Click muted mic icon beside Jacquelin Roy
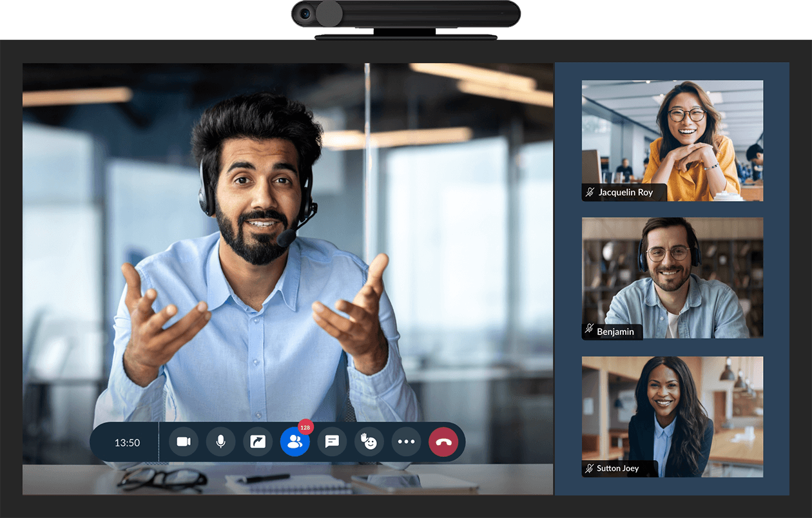This screenshot has width=812, height=518. (x=590, y=192)
